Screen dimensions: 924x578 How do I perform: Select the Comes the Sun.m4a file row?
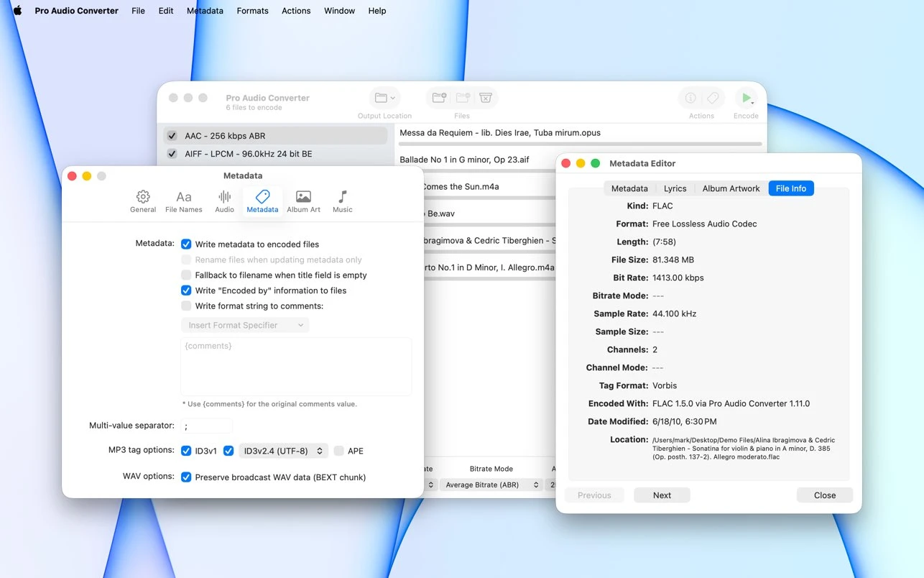[x=490, y=187]
